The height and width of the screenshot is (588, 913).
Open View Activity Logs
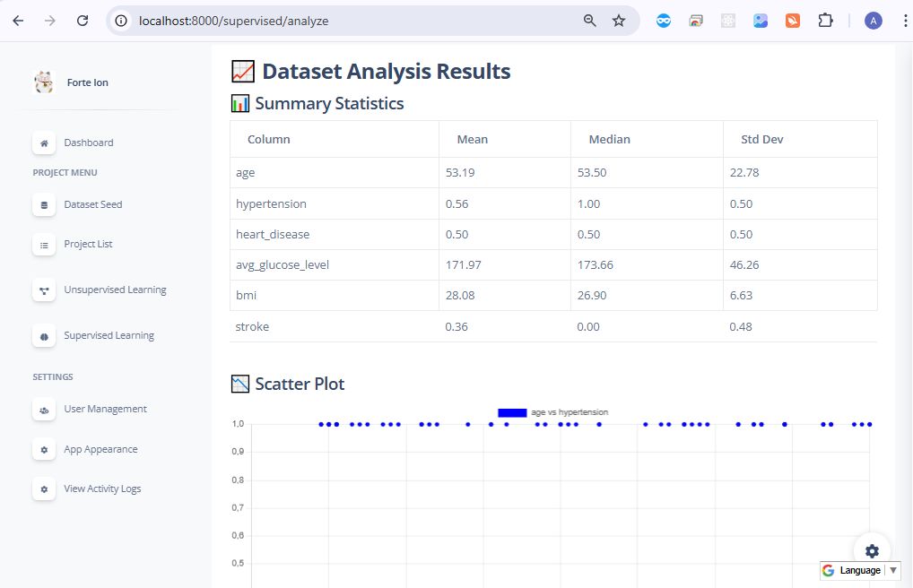tap(102, 489)
